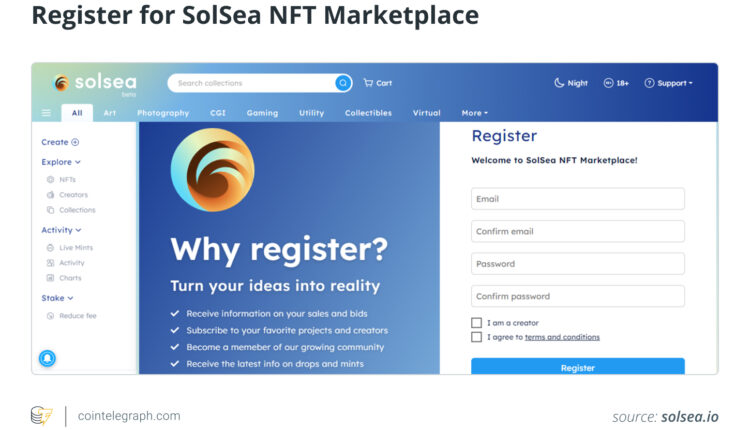Open the hamburger menu icon
The image size is (750, 430).
point(46,113)
